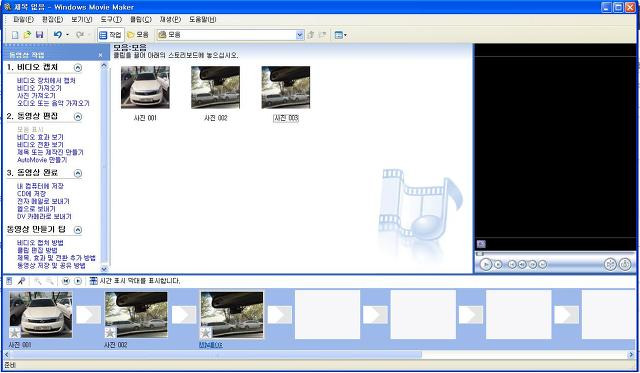Click 웹으로 보내기 link
This screenshot has height=373, width=640.
(x=36, y=209)
